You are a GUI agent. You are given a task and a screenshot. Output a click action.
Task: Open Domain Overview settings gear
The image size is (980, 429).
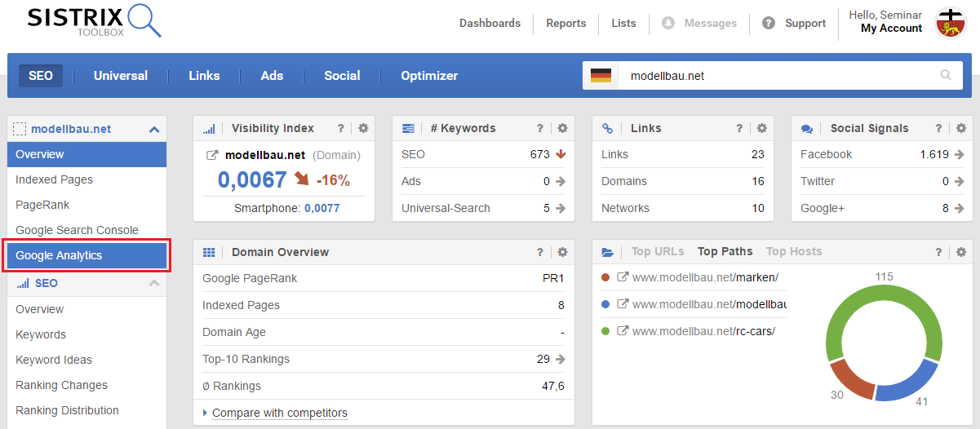pyautogui.click(x=562, y=252)
